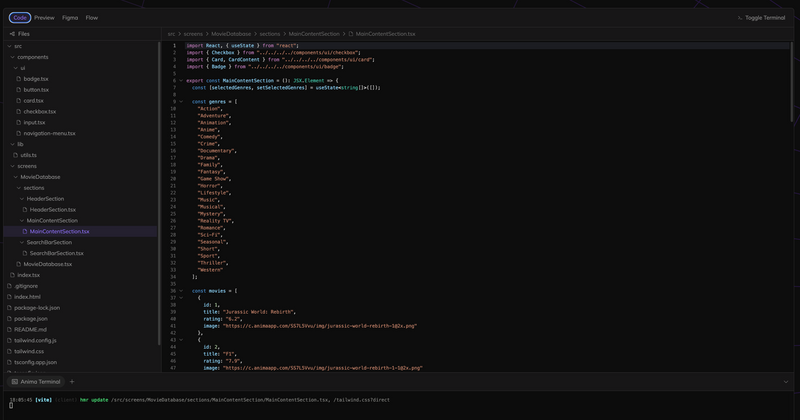Image resolution: width=800 pixels, height=420 pixels.
Task: Open tailwind.css file
Action: 29,351
